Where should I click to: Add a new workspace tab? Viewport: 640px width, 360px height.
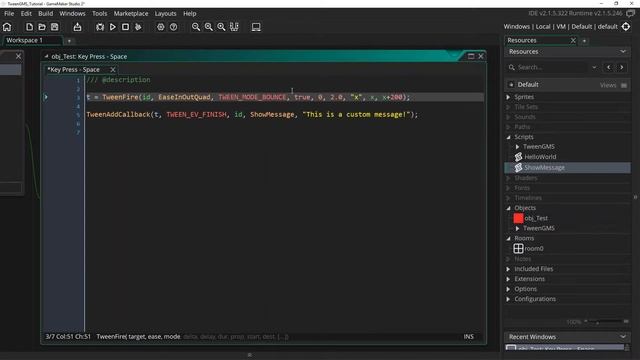click(x=69, y=41)
